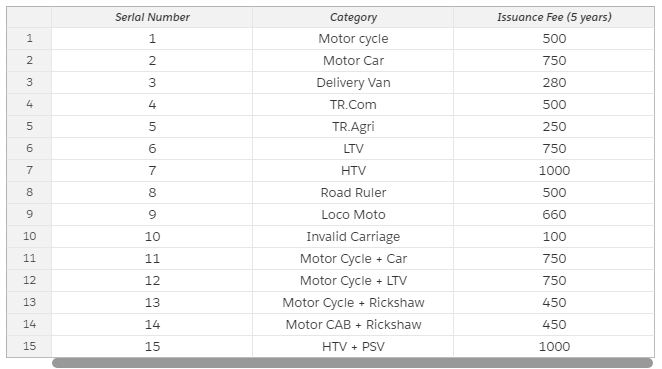
Task: Click the Category column header
Action: [x=353, y=17]
